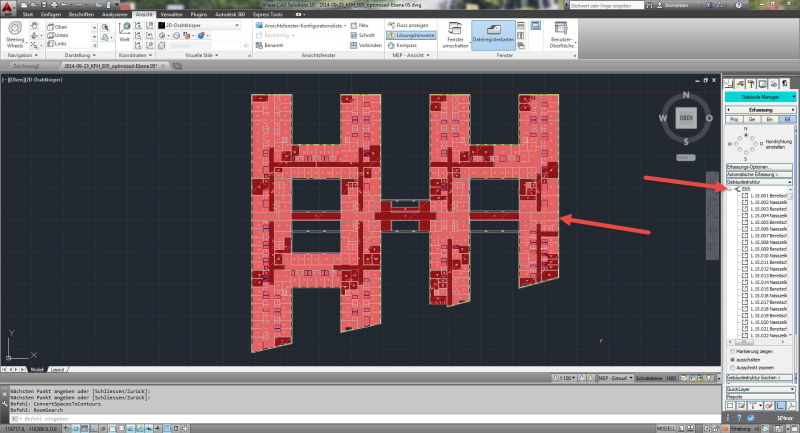
Task: Click the cascade windows icon
Action: (521, 45)
